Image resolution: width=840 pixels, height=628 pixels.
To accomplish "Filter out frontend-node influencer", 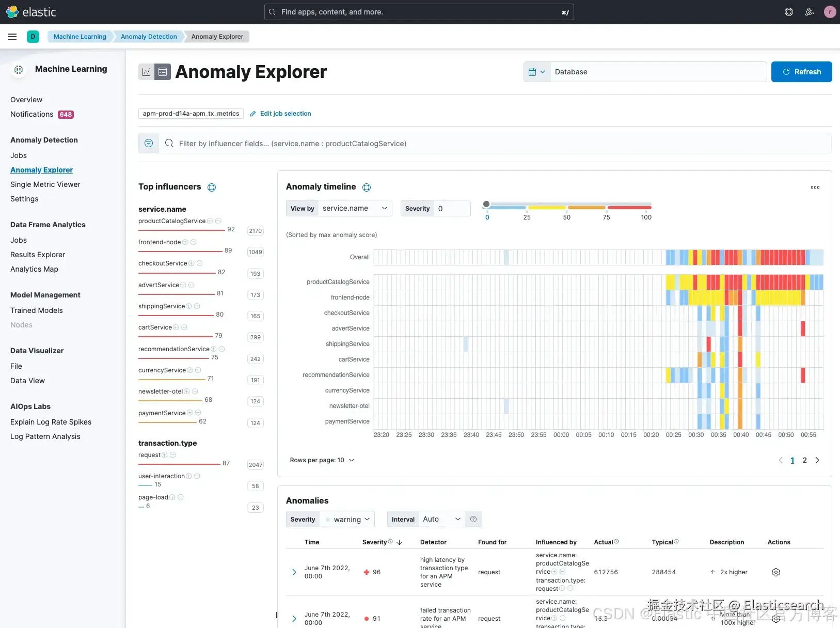I will (x=194, y=242).
